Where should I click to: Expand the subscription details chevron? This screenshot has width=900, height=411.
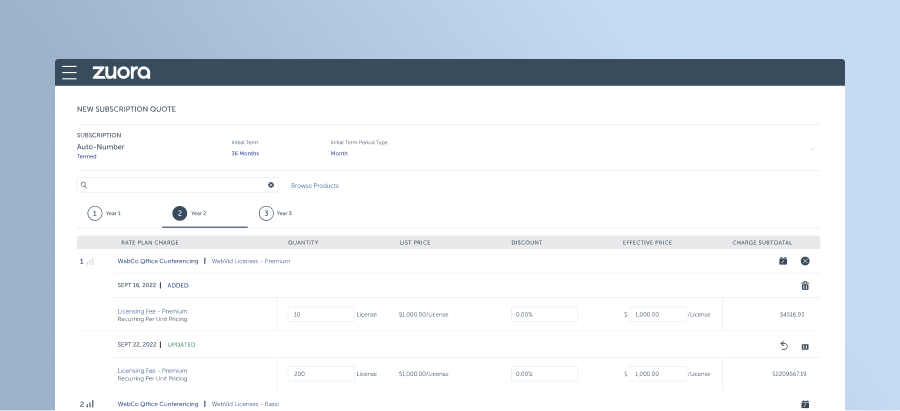813,149
